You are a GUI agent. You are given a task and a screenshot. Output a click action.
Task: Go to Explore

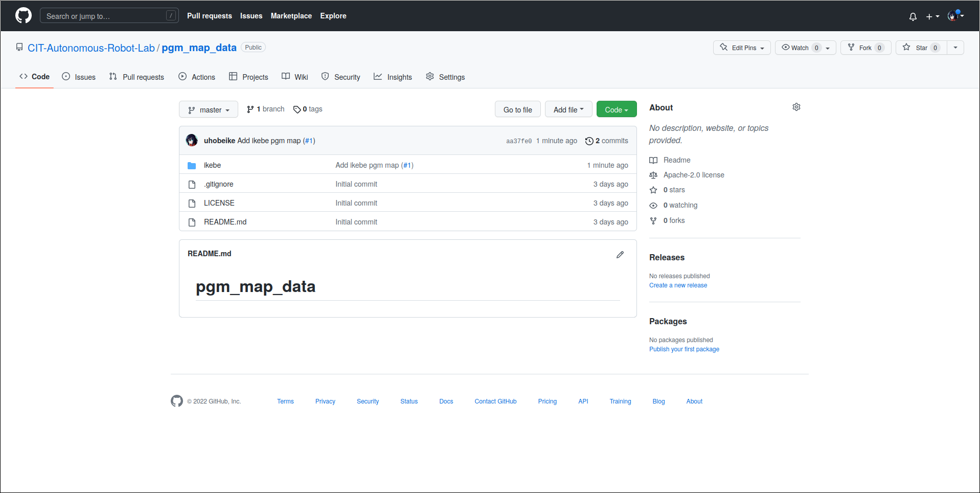pos(333,16)
